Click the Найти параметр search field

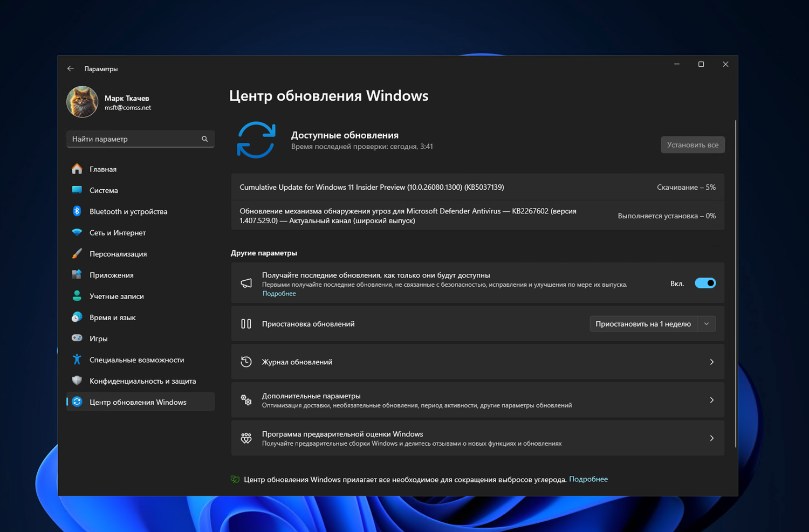coord(140,139)
